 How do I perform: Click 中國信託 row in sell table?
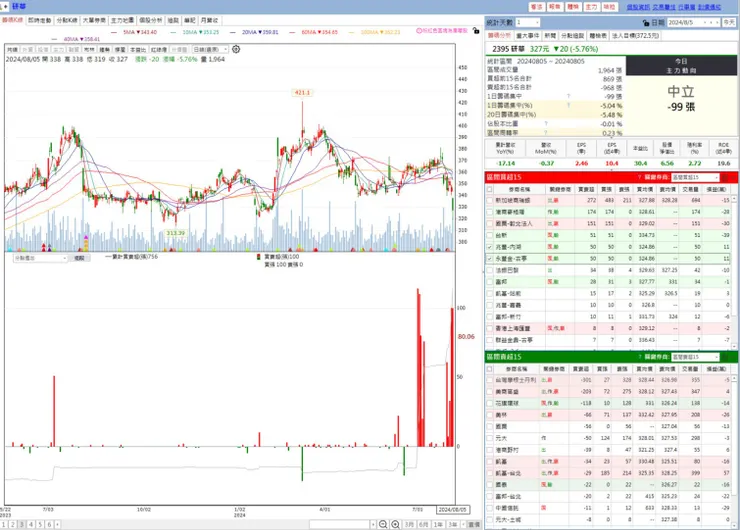609,508
